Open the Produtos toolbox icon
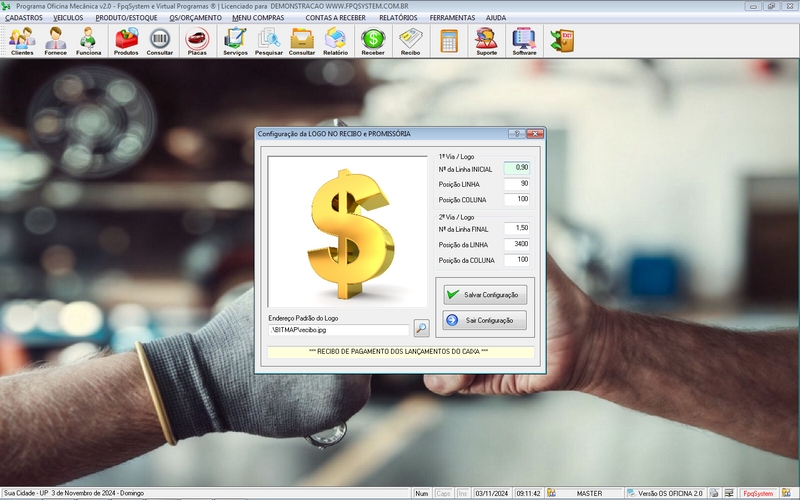 [126, 41]
